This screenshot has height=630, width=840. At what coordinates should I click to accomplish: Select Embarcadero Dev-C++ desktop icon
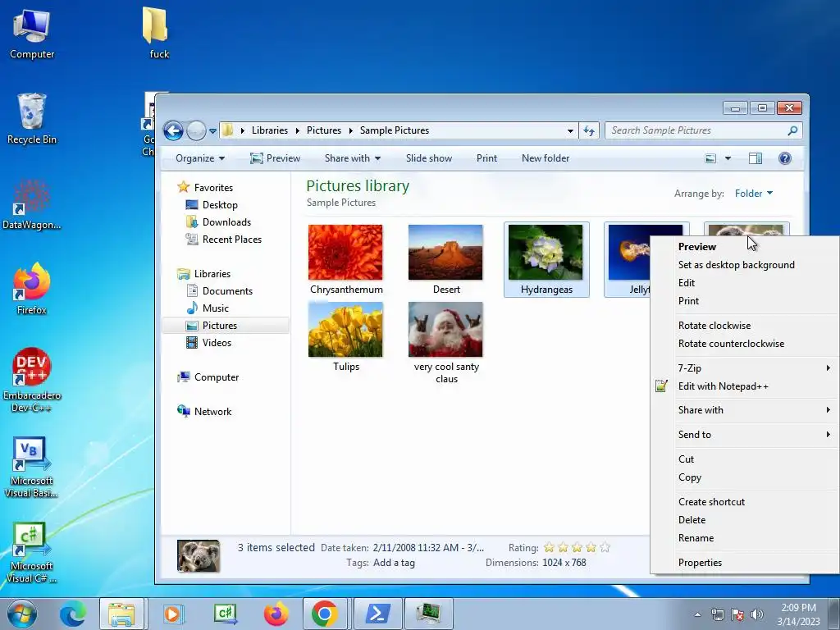coord(32,381)
